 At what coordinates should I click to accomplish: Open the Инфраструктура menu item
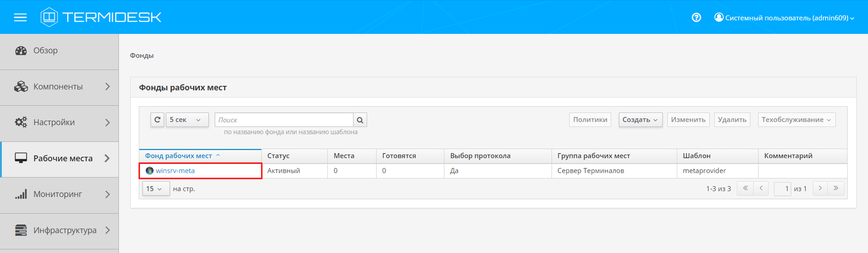click(59, 231)
